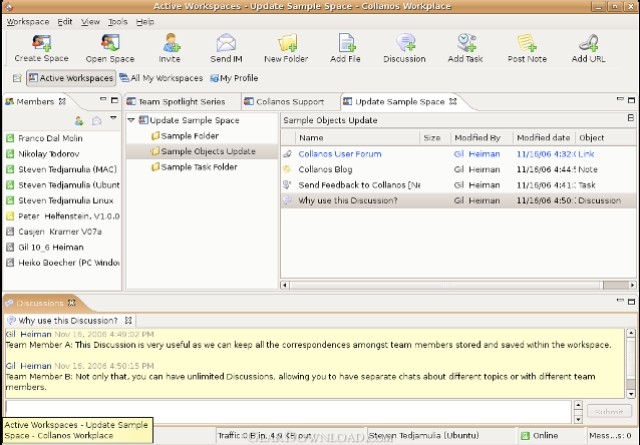This screenshot has width=640, height=445.
Task: Collapse the Update Sample Space tree node
Action: click(x=131, y=120)
